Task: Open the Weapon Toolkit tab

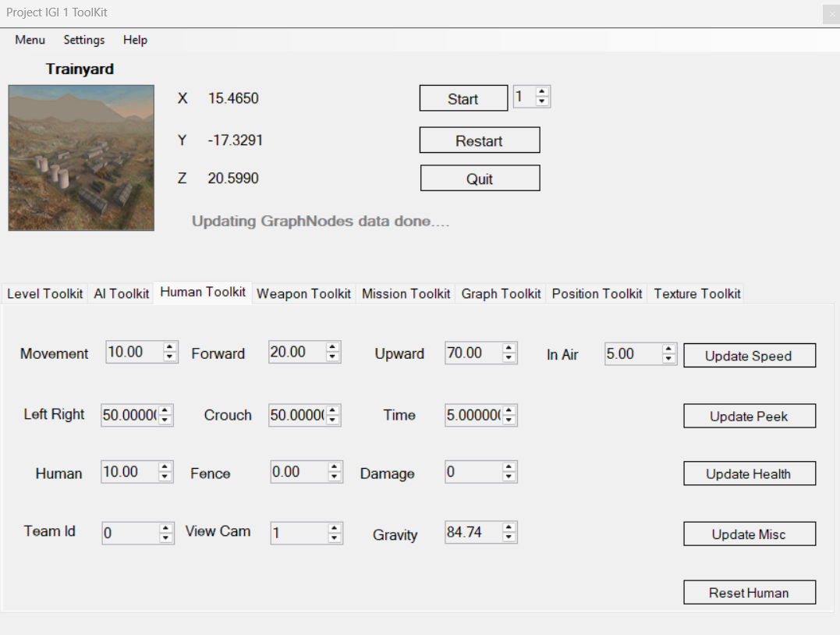Action: [x=303, y=293]
